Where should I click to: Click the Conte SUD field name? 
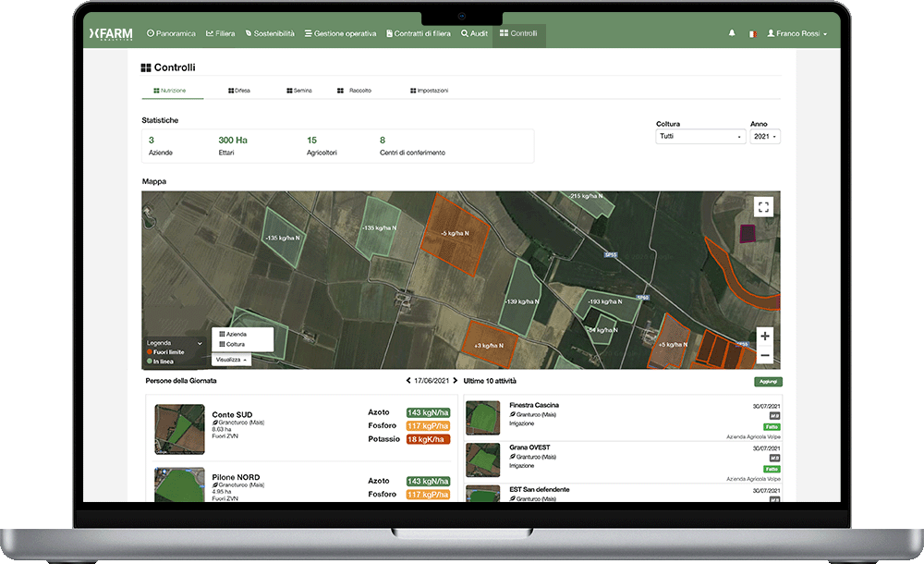(232, 415)
